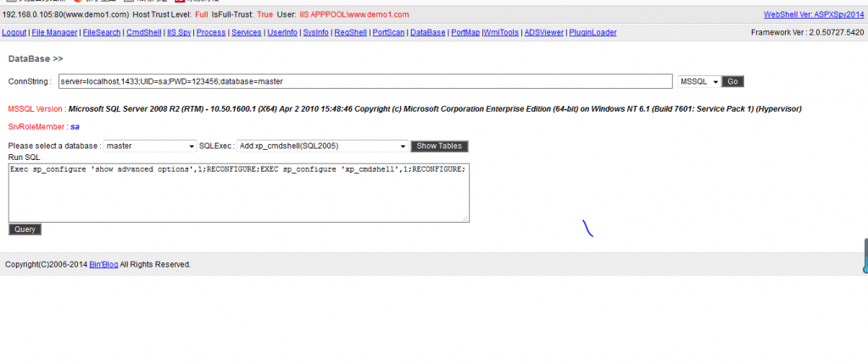Image resolution: width=868 pixels, height=364 pixels.
Task: Open the PortScan tool
Action: [388, 33]
